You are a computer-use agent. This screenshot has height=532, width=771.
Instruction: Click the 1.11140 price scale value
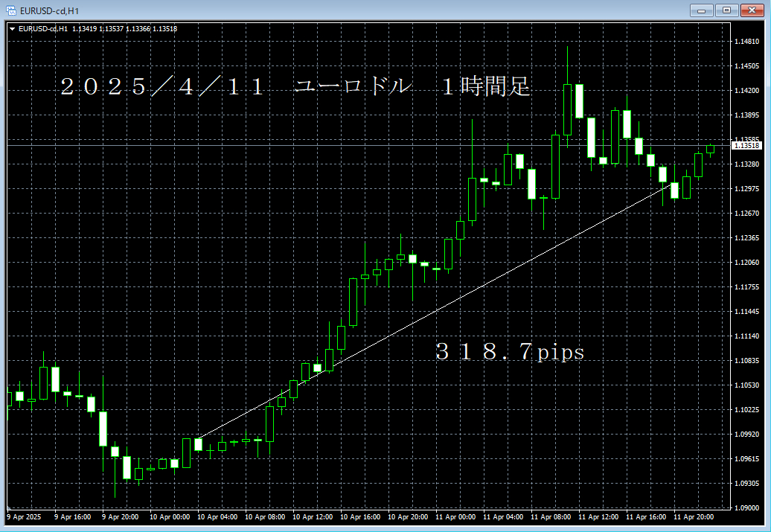coord(746,336)
